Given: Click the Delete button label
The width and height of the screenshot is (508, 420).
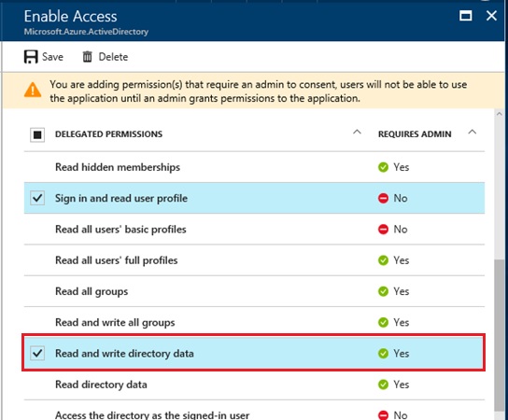Looking at the screenshot, I should (113, 57).
